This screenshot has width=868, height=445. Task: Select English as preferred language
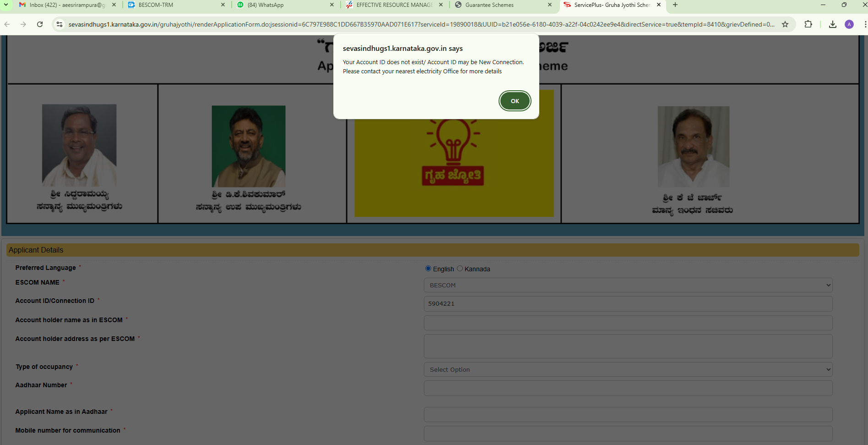(x=428, y=269)
